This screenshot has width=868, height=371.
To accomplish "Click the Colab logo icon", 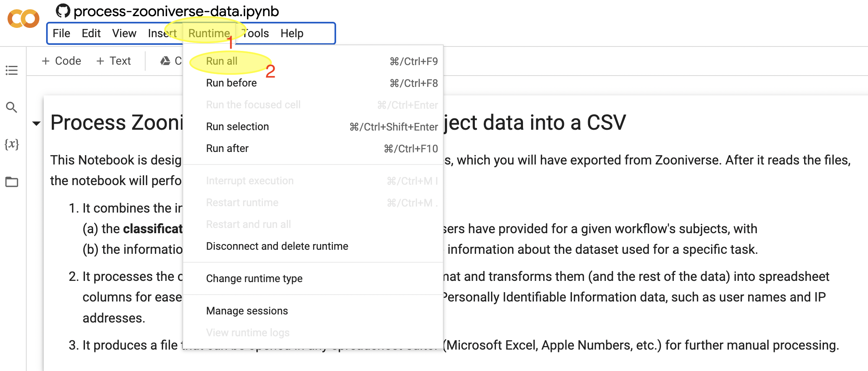I will [x=23, y=19].
